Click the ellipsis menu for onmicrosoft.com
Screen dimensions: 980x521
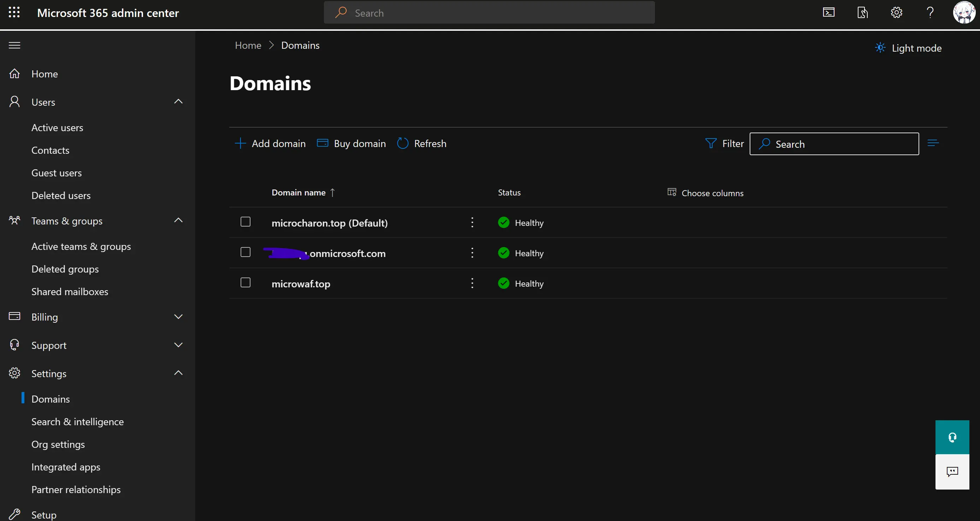click(472, 252)
